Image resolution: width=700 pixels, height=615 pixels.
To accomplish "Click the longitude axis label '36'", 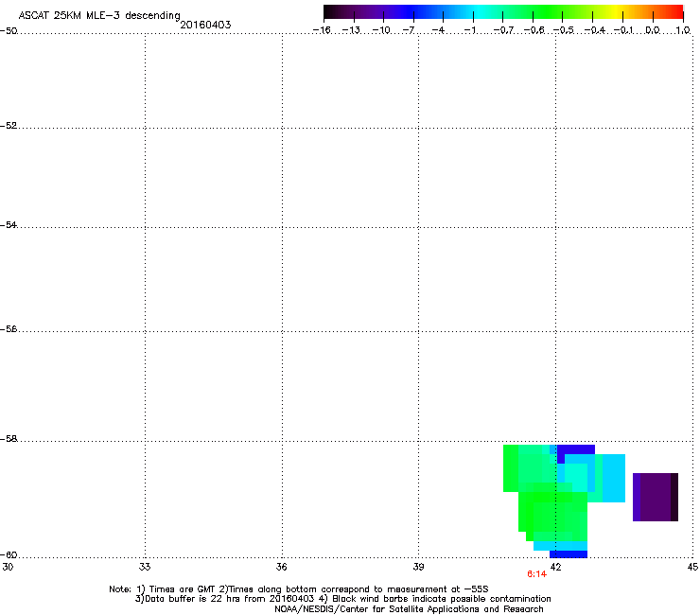I will pos(282,567).
